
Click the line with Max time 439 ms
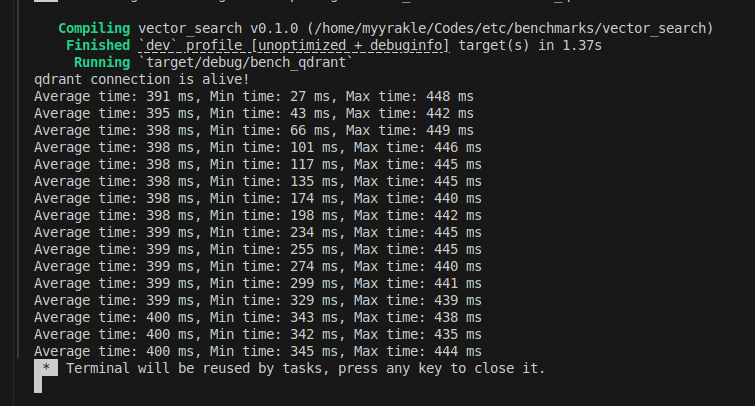(257, 300)
